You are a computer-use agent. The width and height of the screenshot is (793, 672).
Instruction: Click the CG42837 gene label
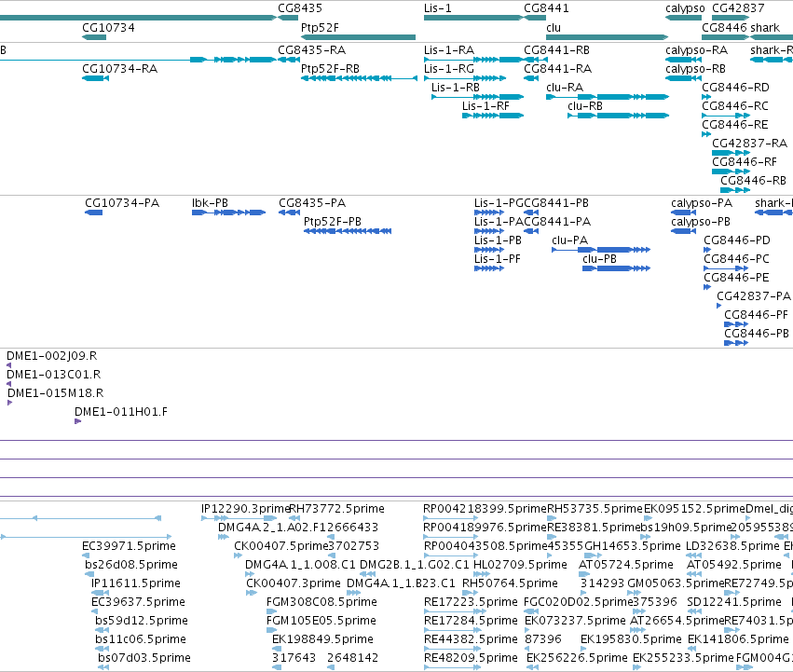tap(738, 8)
